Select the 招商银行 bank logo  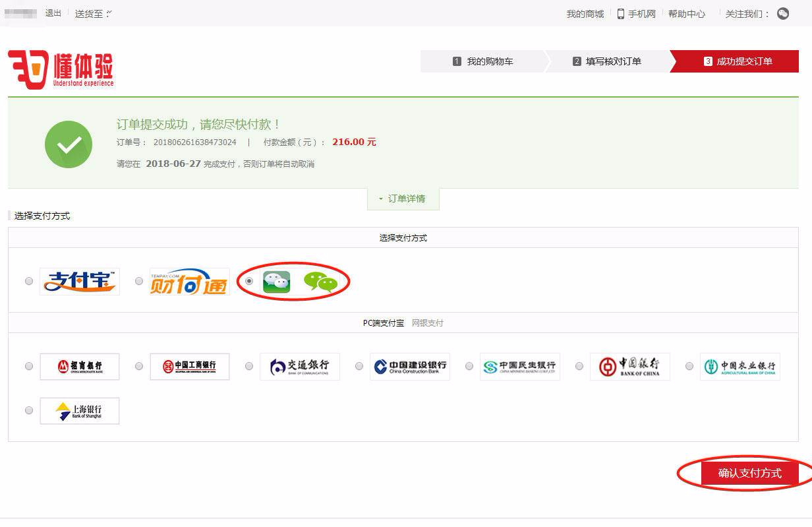[80, 367]
